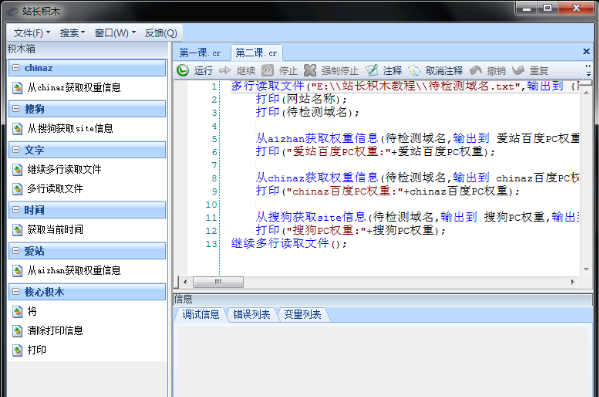Image resolution: width=599 pixels, height=397 pixels.
Task: Collapse the 文字 group
Action: pyautogui.click(x=16, y=149)
